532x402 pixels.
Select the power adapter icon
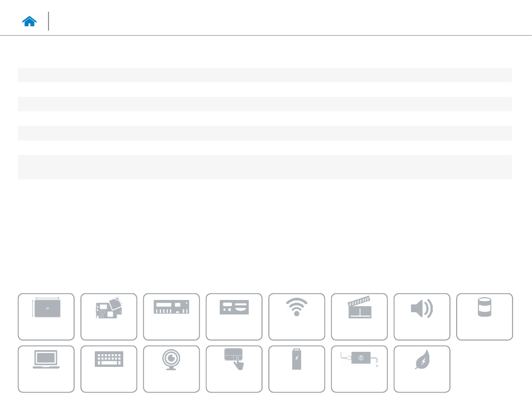click(359, 359)
